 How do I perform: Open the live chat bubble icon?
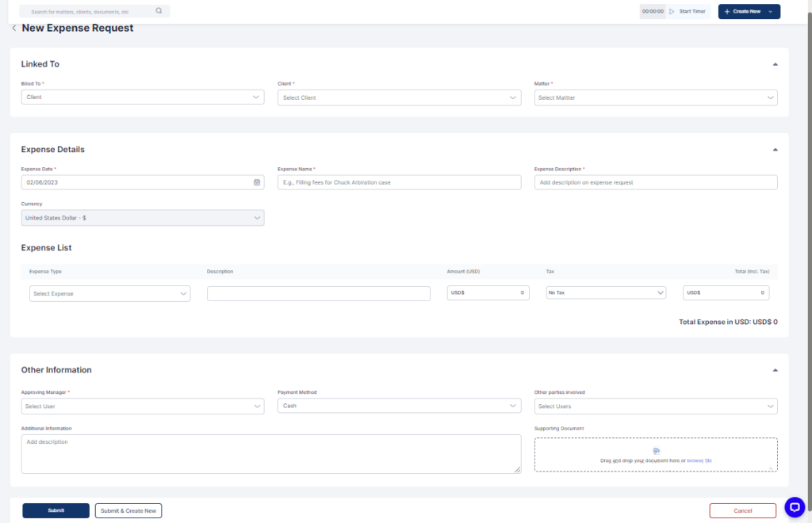pyautogui.click(x=794, y=507)
